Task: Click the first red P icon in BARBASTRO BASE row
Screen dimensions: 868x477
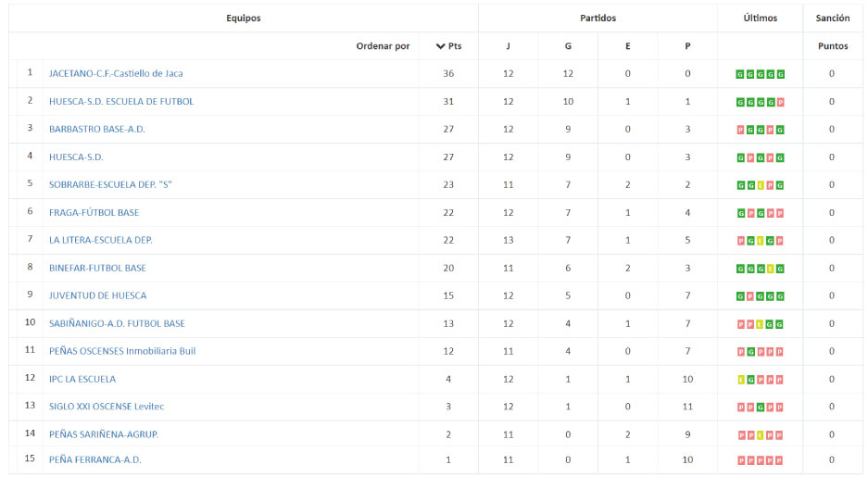Action: pyautogui.click(x=740, y=130)
